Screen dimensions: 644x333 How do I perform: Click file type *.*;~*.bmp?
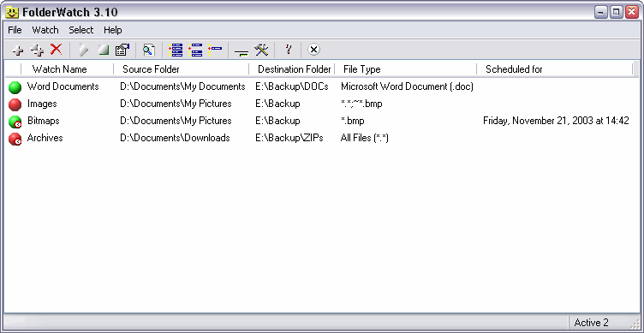[x=361, y=104]
